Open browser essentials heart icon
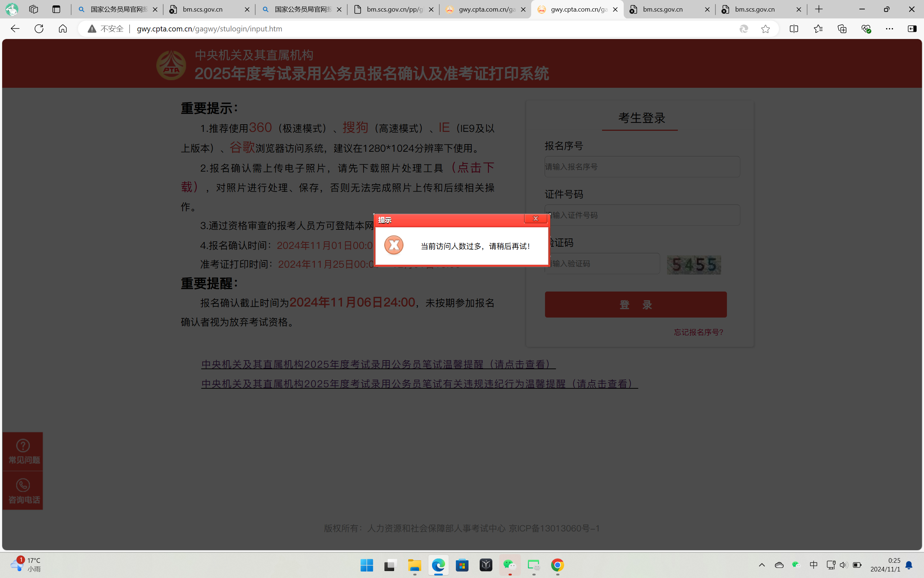 [866, 29]
